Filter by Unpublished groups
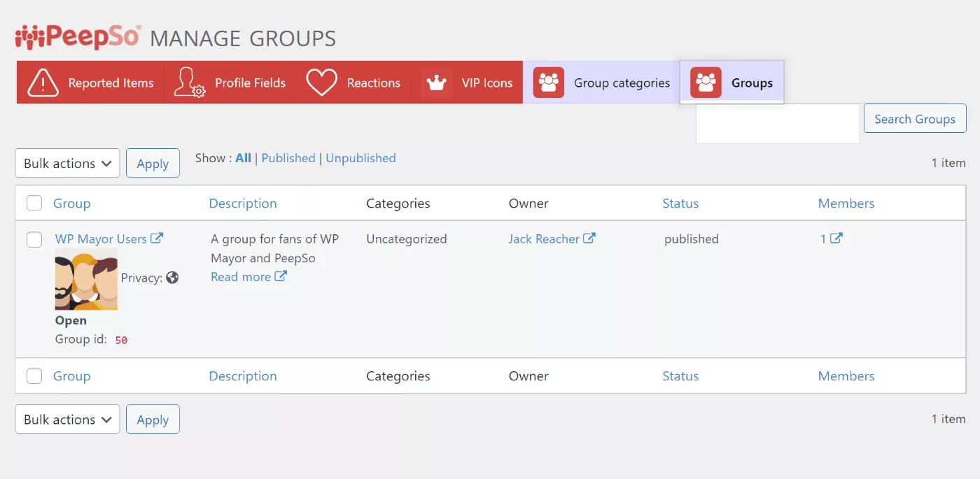This screenshot has height=479, width=980. point(360,158)
